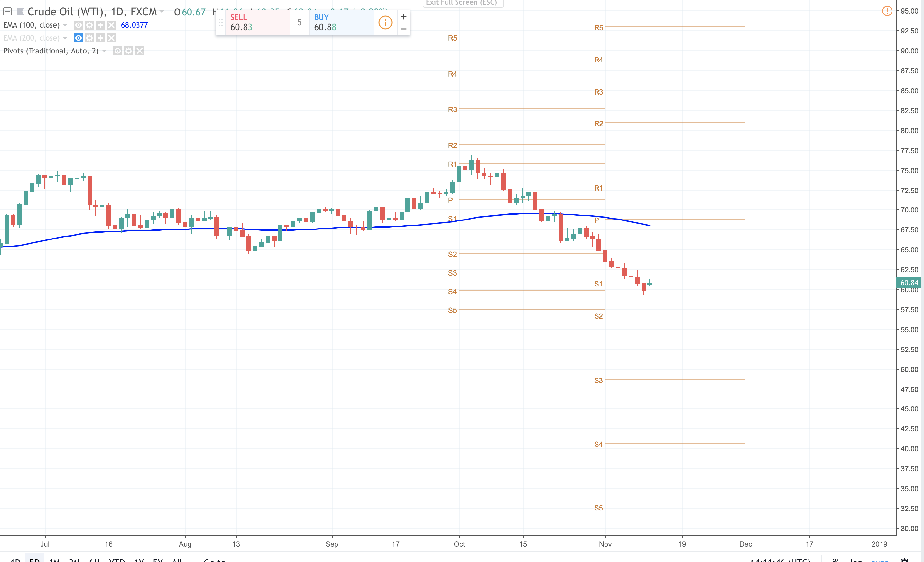Toggle the auto scale option at bottom right
Image resolution: width=924 pixels, height=562 pixels.
(880, 560)
